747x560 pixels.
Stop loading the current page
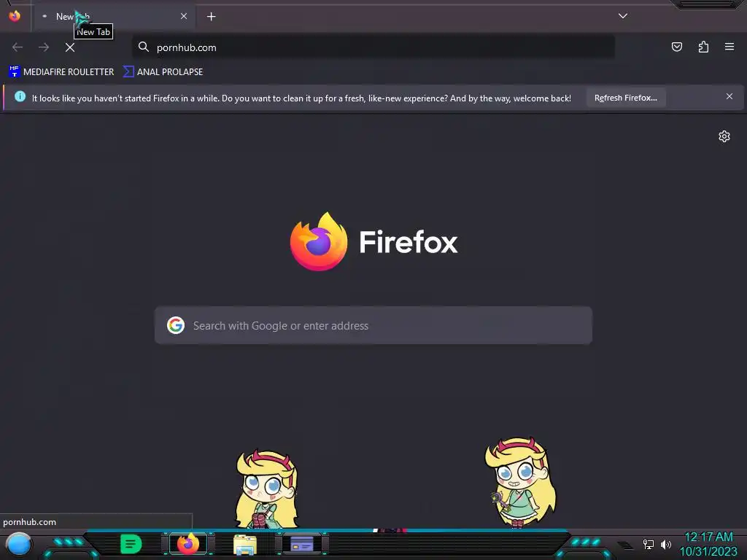[x=70, y=47]
